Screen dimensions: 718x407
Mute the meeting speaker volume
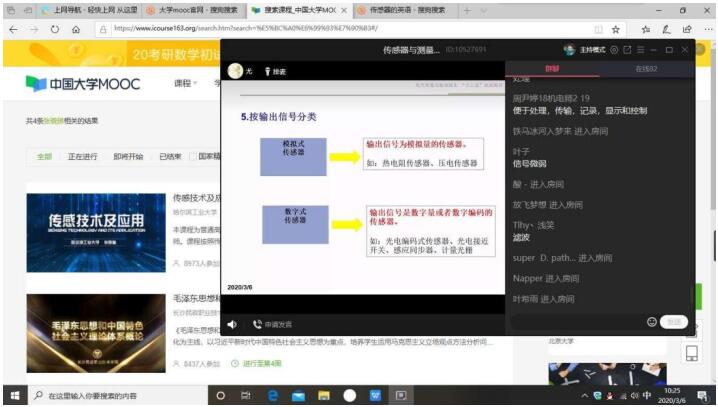pos(232,324)
